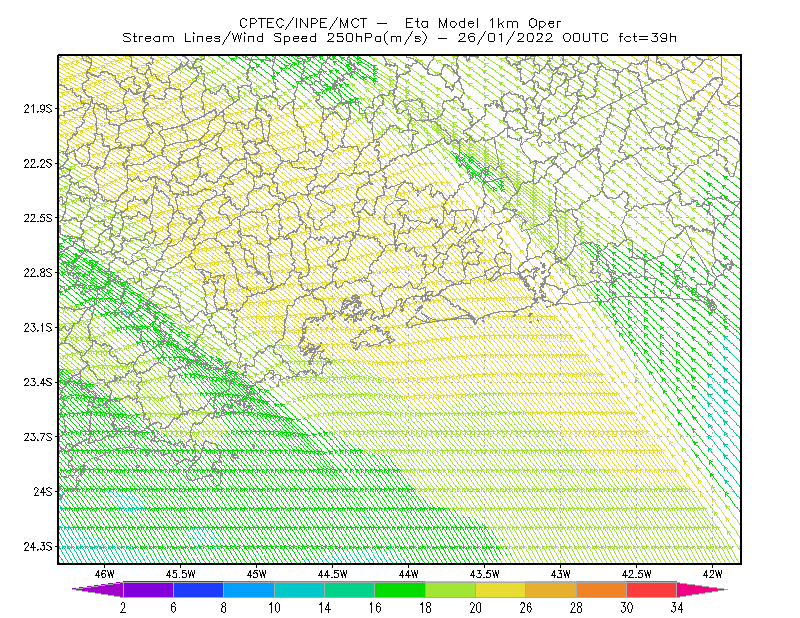Select the teal-green 14–16 legend swatch
The image size is (800, 618).
349,589
